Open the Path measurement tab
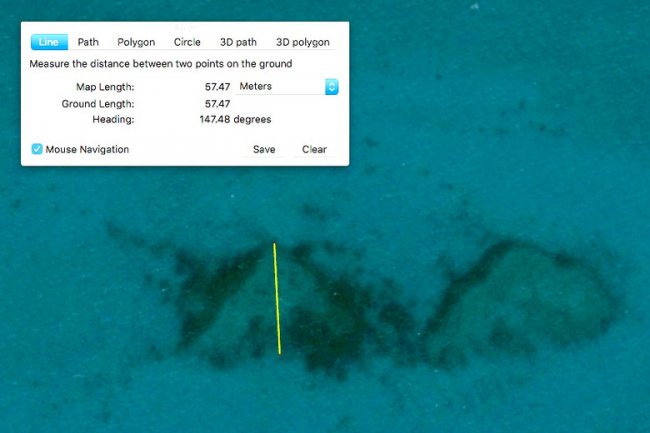Viewport: 650px width, 433px height. [88, 42]
